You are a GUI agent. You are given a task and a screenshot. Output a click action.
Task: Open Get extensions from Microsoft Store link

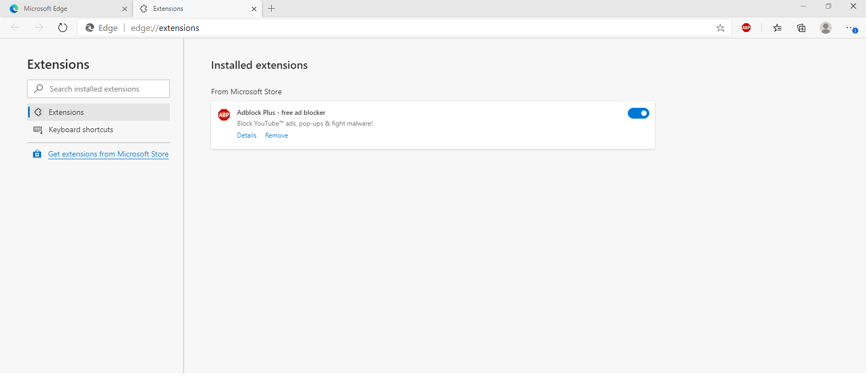(x=108, y=154)
